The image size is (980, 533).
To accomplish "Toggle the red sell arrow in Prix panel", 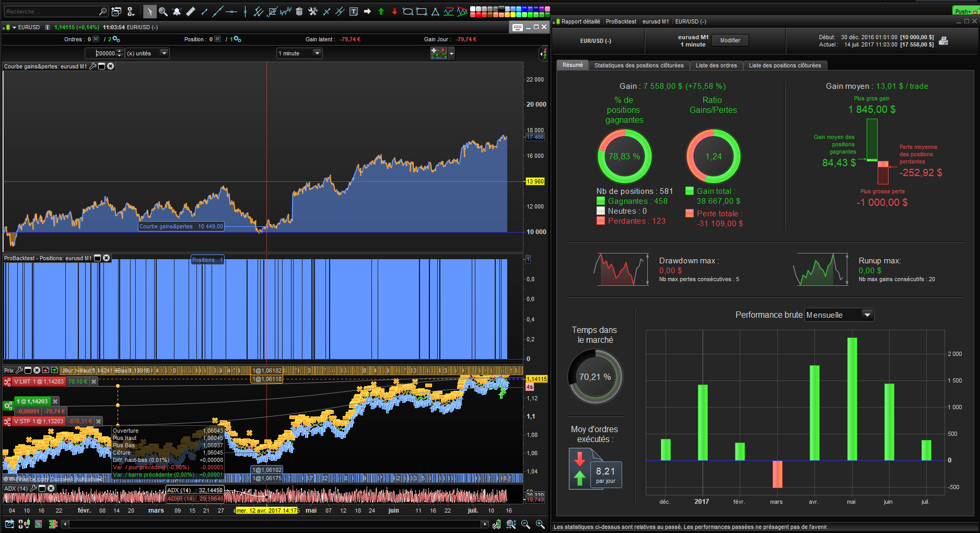I will 45,370.
